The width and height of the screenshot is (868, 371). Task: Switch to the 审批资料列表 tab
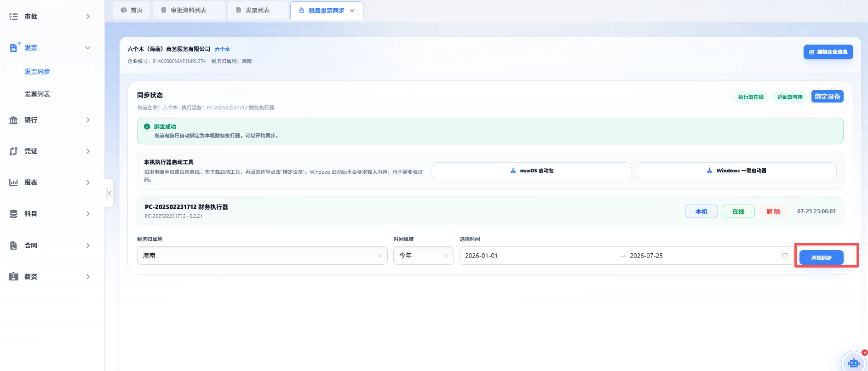[189, 10]
